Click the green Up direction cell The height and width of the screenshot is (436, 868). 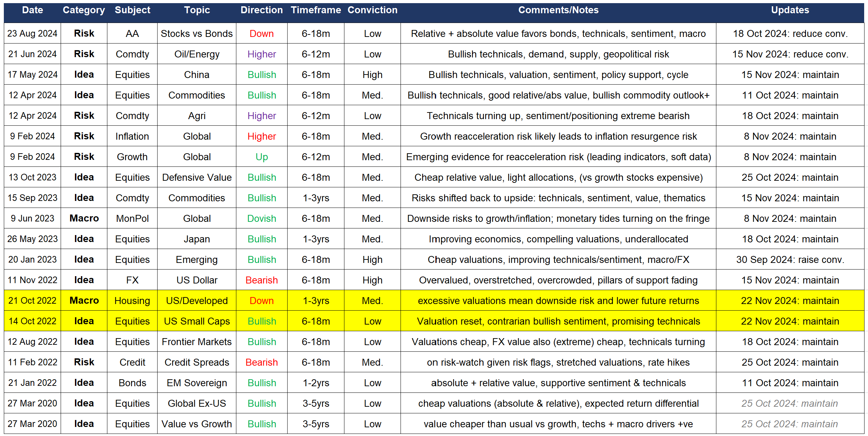pyautogui.click(x=261, y=157)
